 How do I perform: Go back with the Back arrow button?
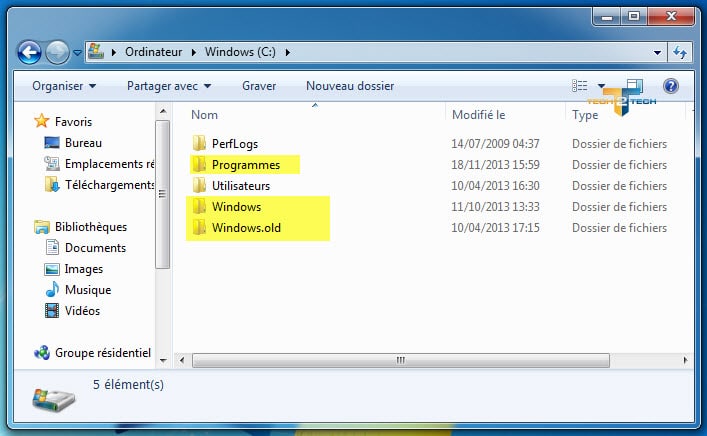[29, 52]
